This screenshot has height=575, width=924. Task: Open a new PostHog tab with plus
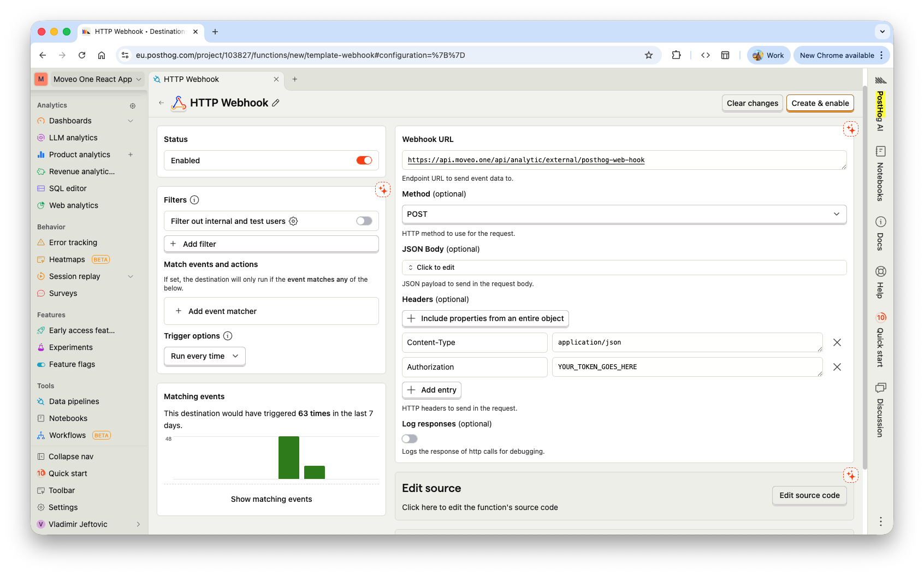coord(295,79)
